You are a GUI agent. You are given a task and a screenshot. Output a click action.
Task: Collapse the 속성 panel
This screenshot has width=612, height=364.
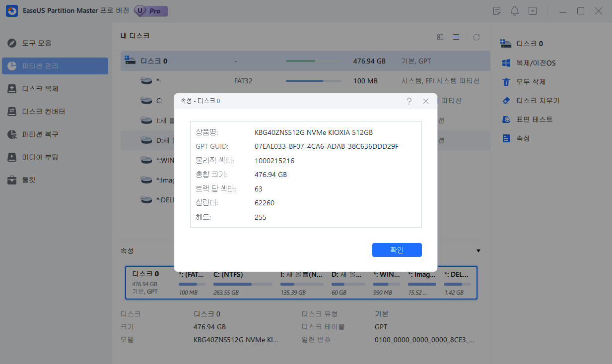click(478, 250)
